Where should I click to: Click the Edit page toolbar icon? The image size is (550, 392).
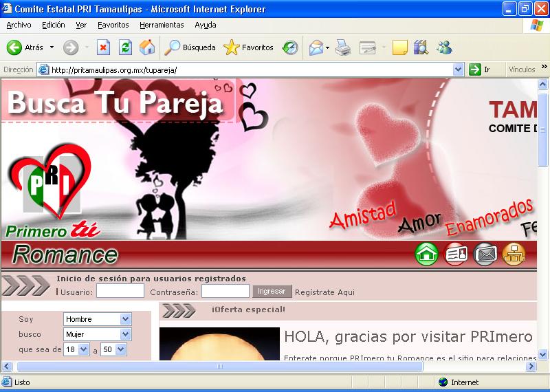pyautogui.click(x=368, y=47)
